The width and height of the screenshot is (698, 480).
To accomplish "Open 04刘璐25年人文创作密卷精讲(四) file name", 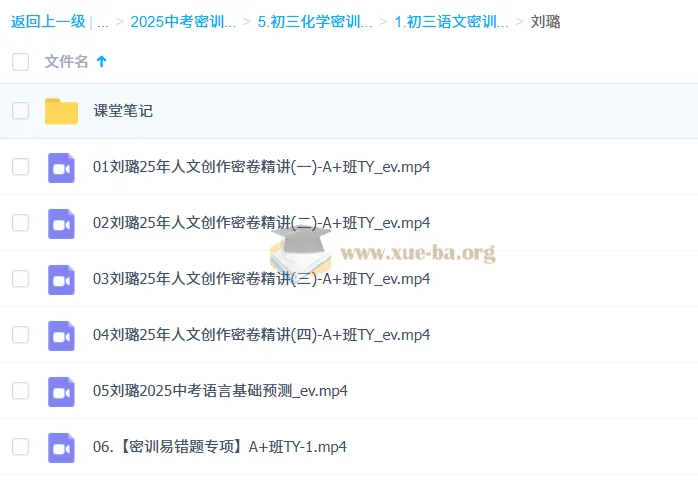I will [261, 334].
